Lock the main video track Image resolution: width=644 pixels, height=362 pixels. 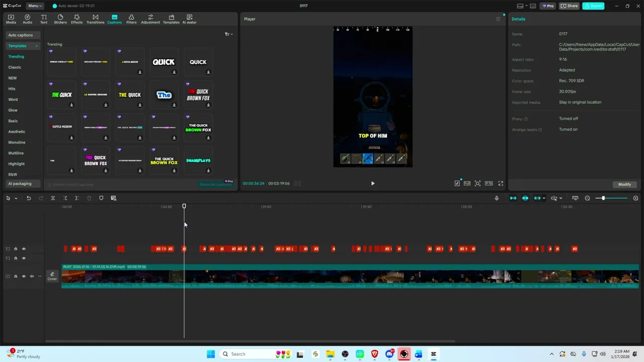16,277
